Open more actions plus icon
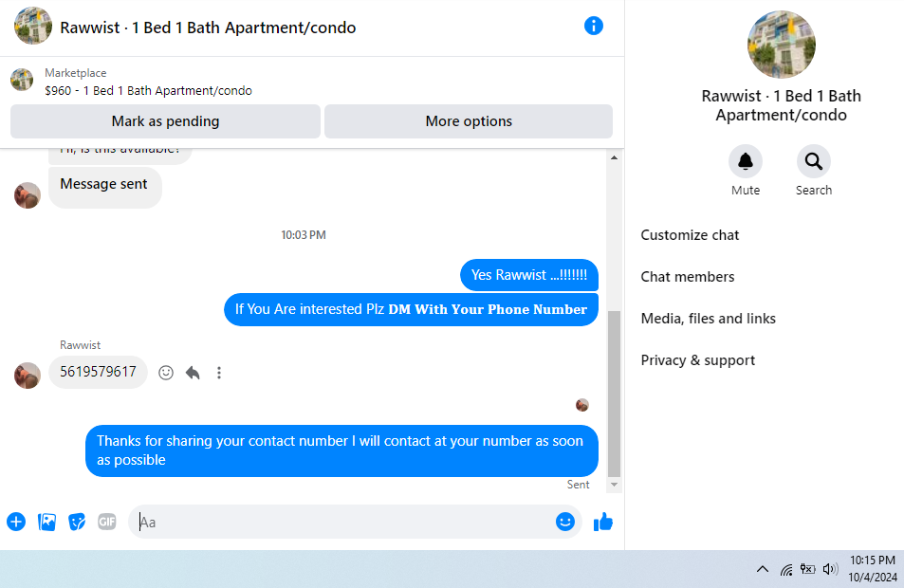 [x=16, y=522]
